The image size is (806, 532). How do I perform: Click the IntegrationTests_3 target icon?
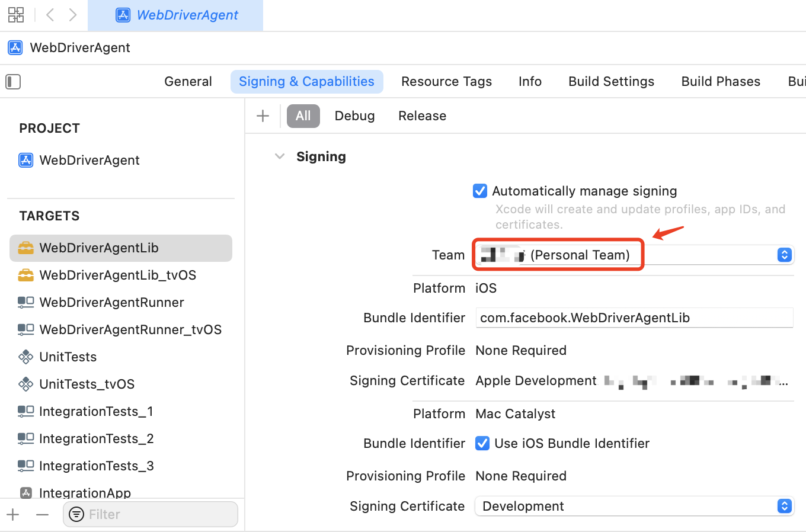click(x=26, y=466)
